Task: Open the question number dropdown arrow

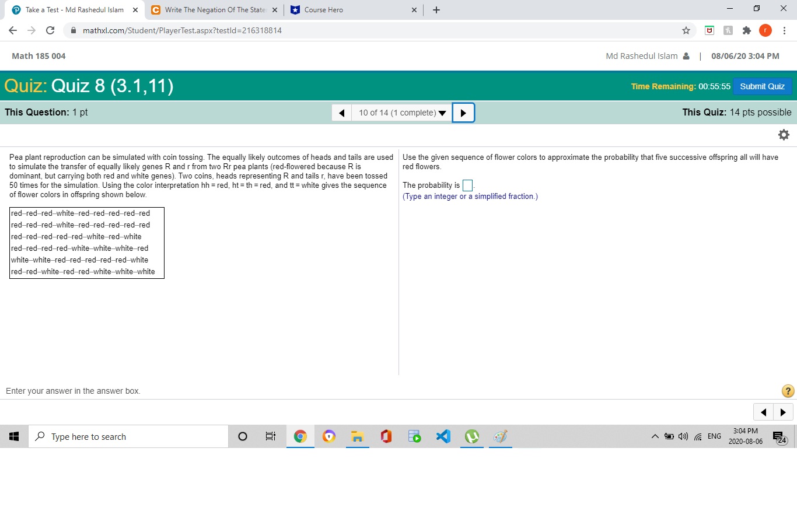Action: pyautogui.click(x=442, y=113)
